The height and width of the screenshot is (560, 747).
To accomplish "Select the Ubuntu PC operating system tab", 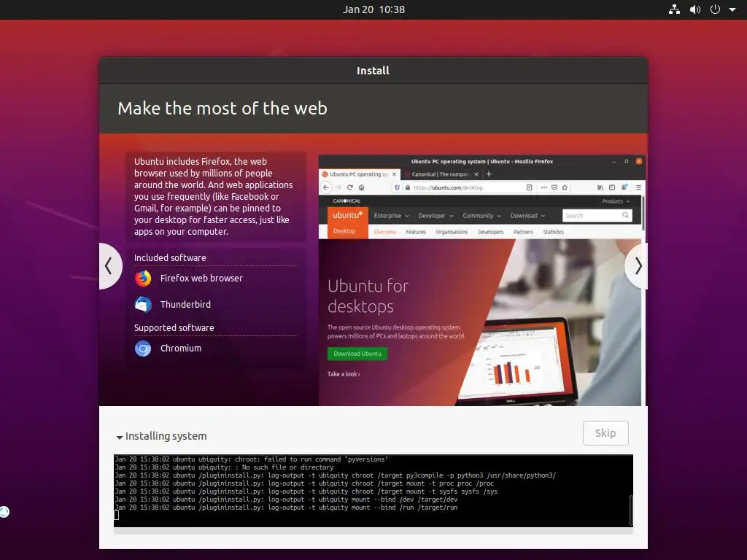I will tap(360, 174).
